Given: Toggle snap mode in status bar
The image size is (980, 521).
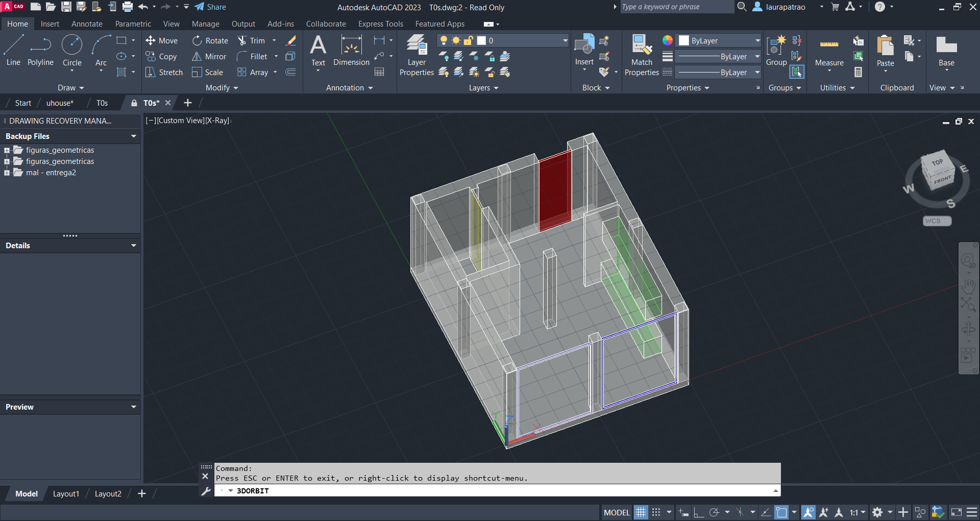Looking at the screenshot, I should (x=656, y=512).
